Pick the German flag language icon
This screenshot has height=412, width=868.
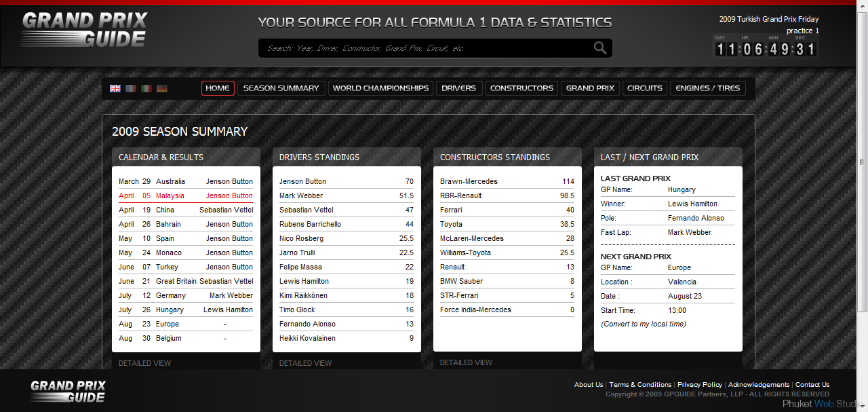point(162,88)
